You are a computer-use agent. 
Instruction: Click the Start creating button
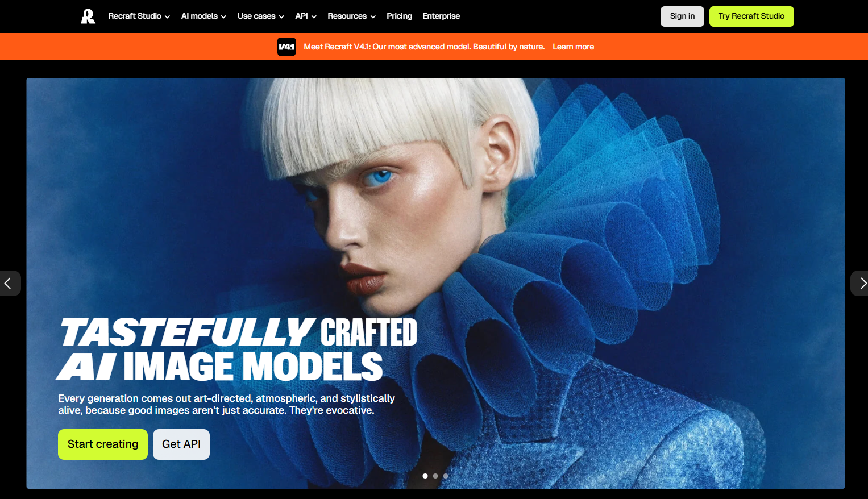tap(103, 444)
